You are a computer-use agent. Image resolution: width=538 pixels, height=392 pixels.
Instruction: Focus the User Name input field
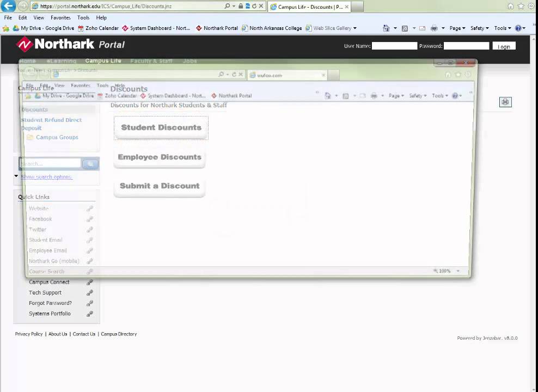coord(395,46)
